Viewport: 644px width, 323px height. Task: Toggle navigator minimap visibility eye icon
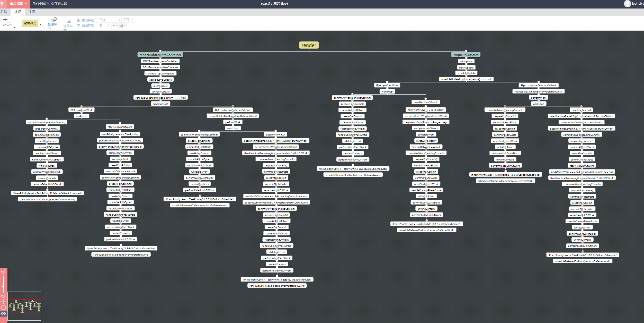click(3, 313)
